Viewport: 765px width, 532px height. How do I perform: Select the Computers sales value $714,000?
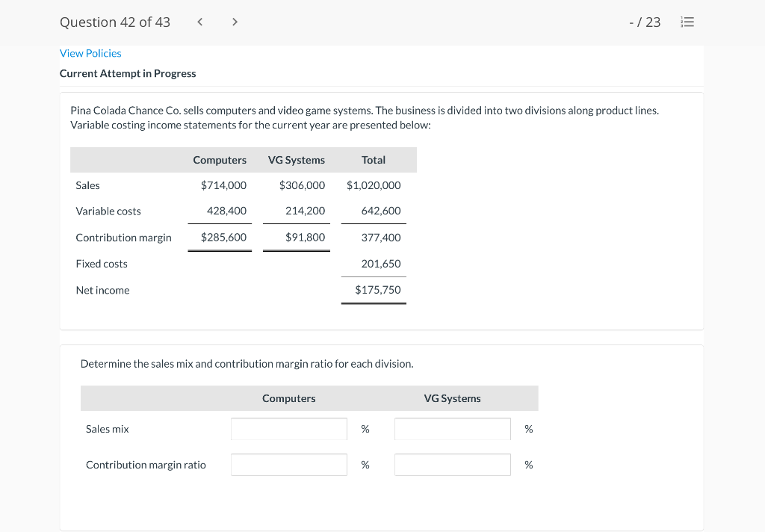tap(223, 185)
